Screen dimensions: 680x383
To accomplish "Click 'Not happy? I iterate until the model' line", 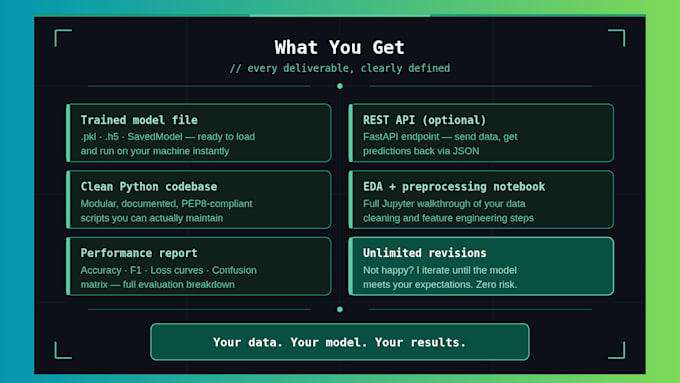I will (x=440, y=270).
